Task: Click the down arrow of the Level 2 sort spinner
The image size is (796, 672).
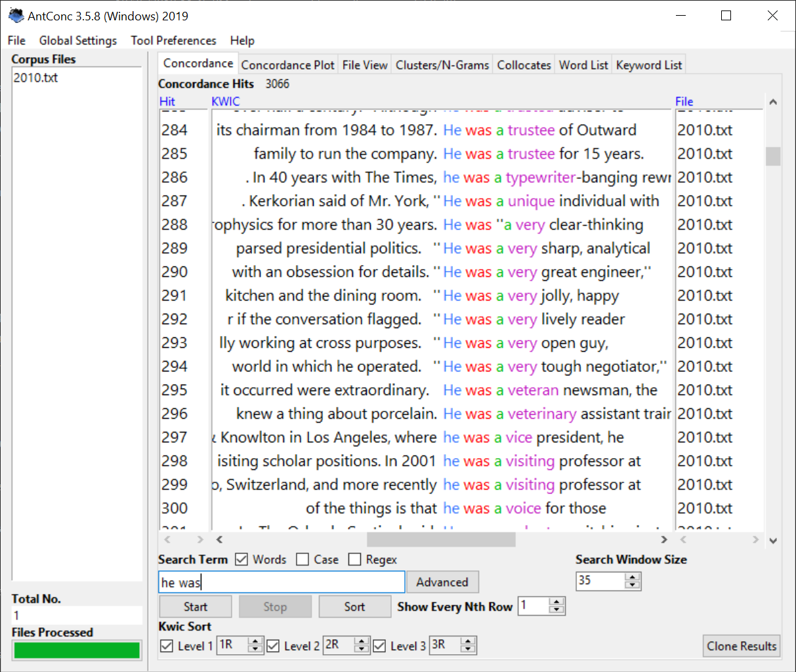Action: [x=362, y=649]
